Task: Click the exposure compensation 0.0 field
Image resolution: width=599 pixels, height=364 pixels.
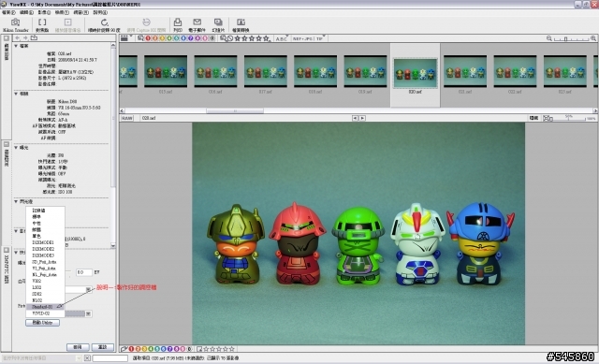Action: (x=84, y=272)
